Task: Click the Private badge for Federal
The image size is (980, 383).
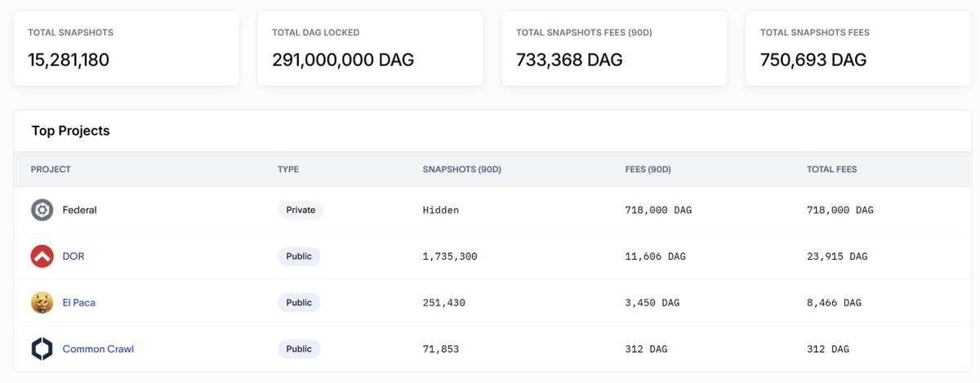Action: coord(301,210)
